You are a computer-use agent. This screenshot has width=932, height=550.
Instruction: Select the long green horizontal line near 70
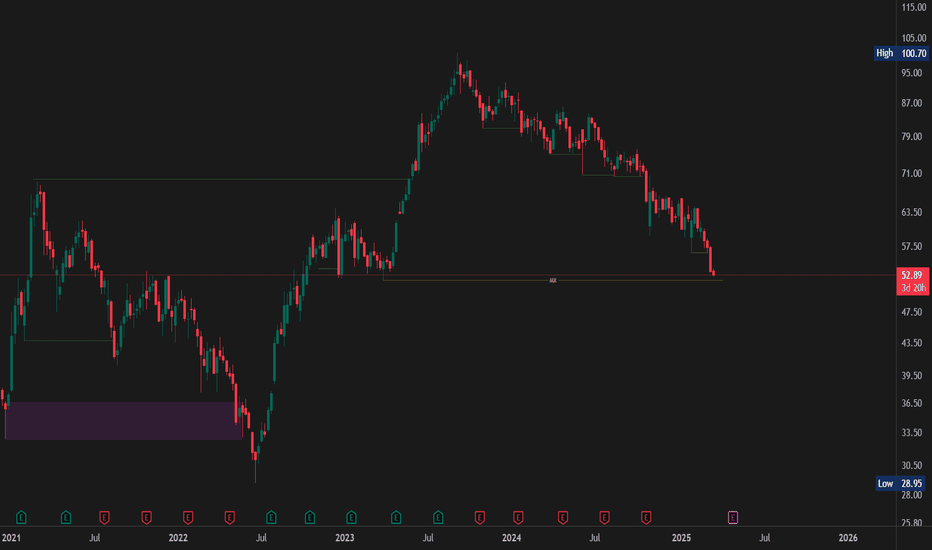point(222,180)
